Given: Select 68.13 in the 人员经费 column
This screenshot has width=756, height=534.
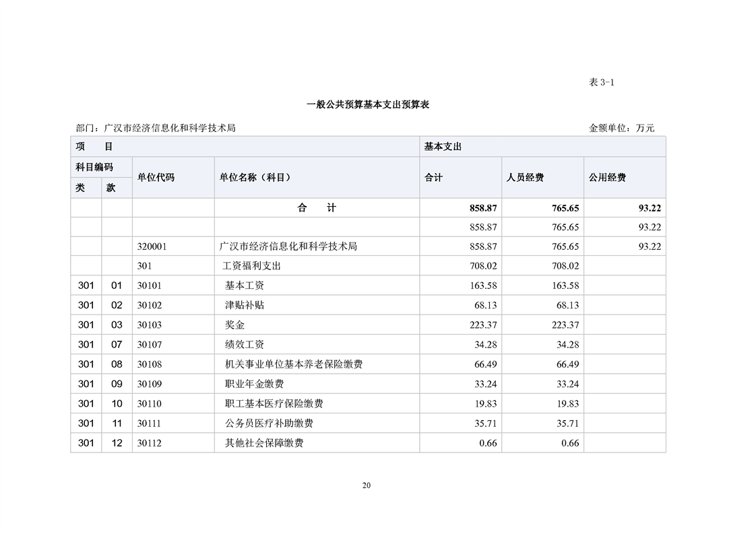Looking at the screenshot, I should click(x=567, y=306).
